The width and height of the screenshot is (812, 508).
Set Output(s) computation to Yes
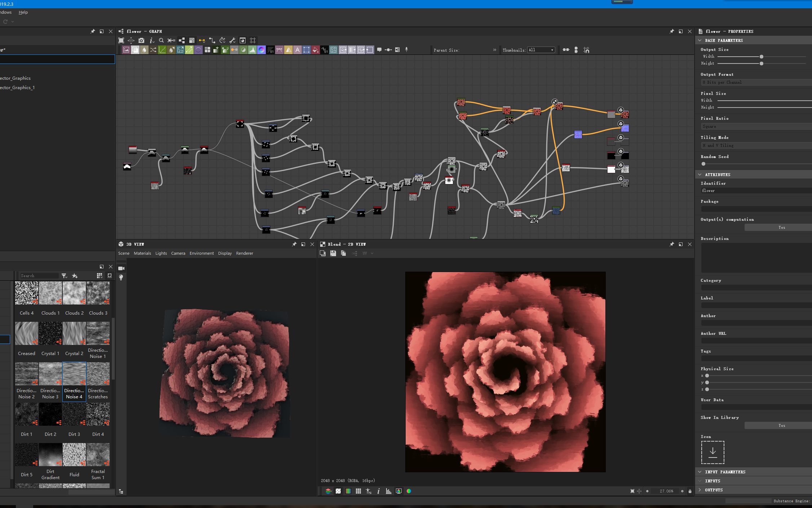tap(781, 227)
